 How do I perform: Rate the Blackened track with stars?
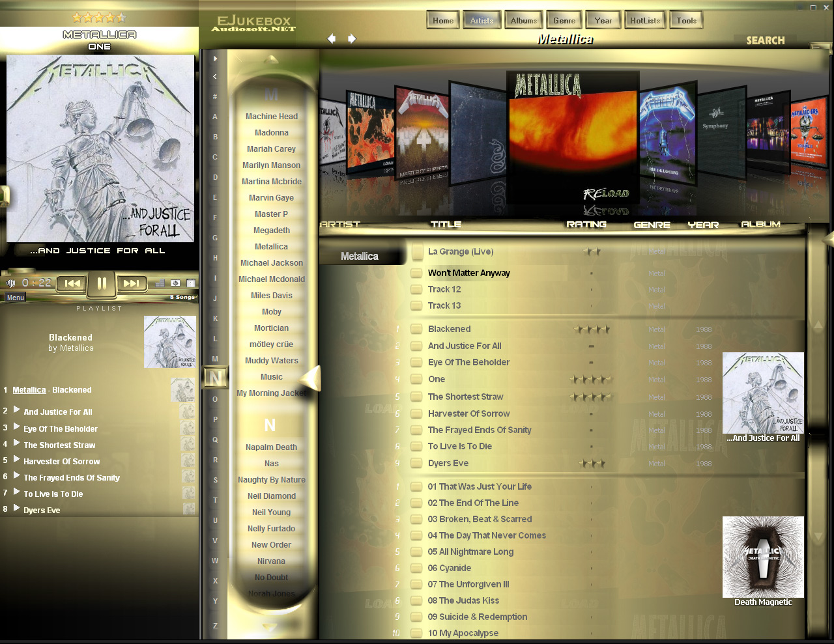[x=592, y=329]
